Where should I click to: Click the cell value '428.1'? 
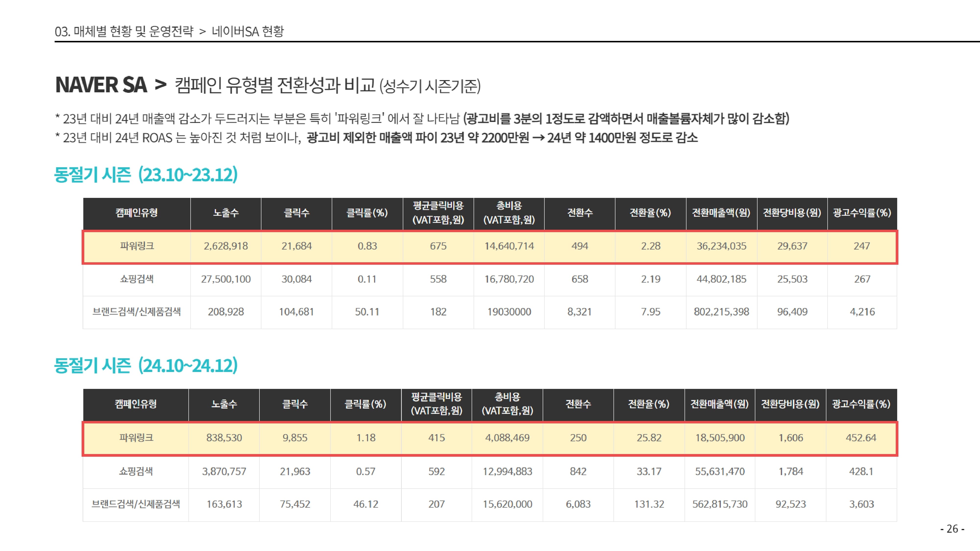(861, 471)
